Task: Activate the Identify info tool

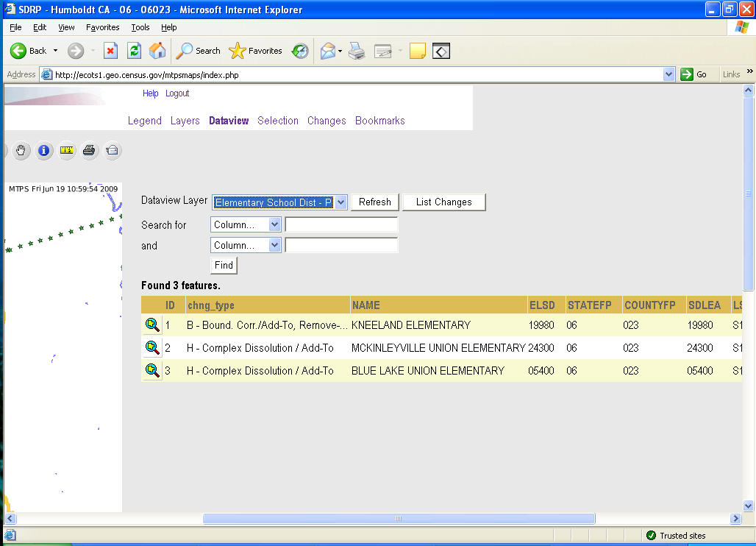Action: (44, 151)
